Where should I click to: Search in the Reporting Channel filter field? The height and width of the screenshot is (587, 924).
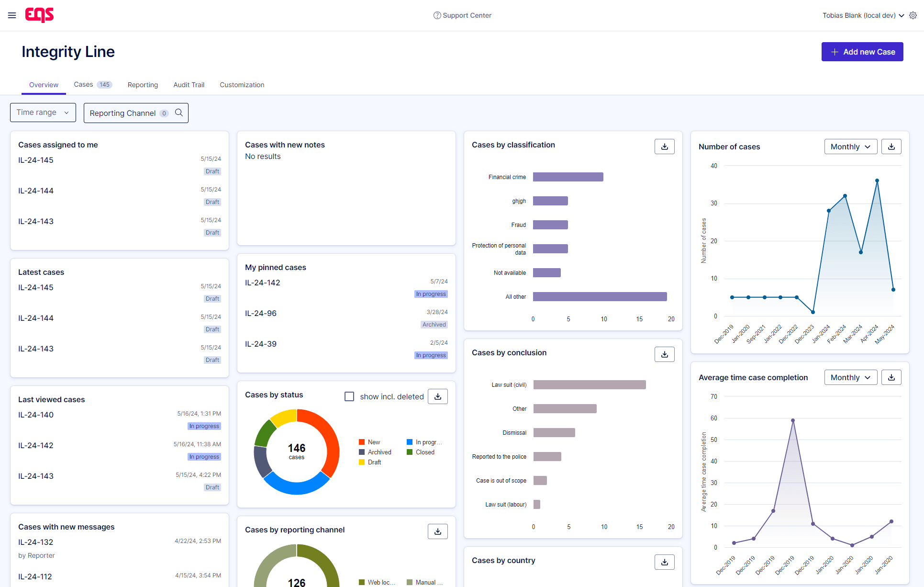[x=179, y=113]
